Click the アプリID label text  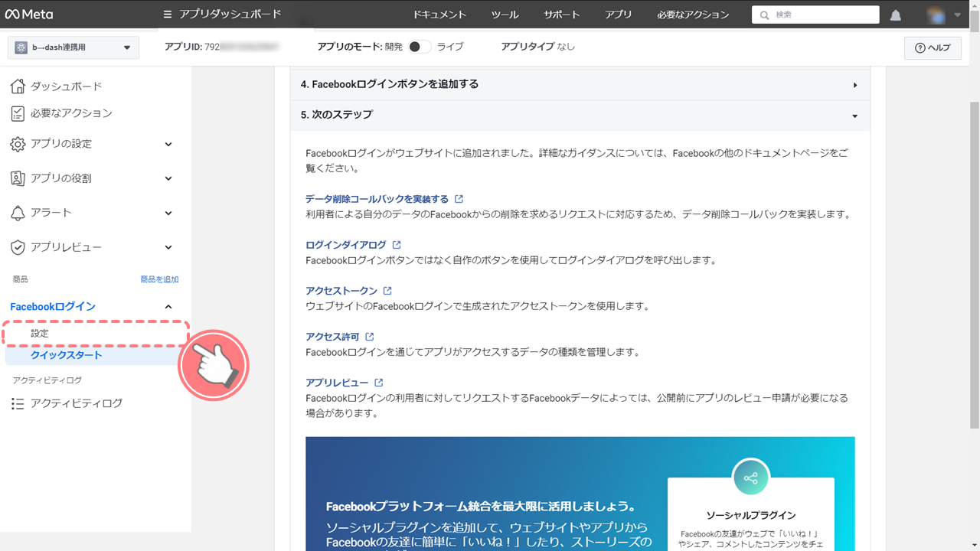tap(183, 47)
